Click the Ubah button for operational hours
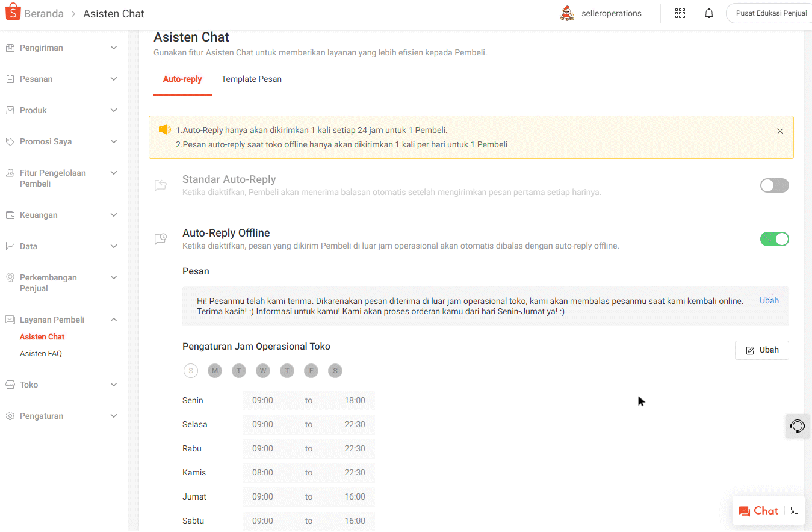 [761, 350]
